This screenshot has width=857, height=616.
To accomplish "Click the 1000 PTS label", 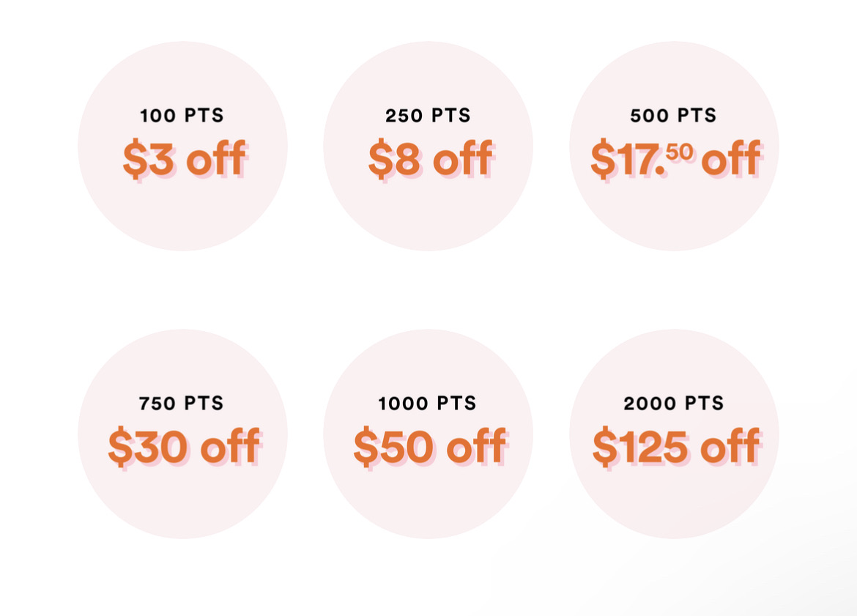I will 428,404.
